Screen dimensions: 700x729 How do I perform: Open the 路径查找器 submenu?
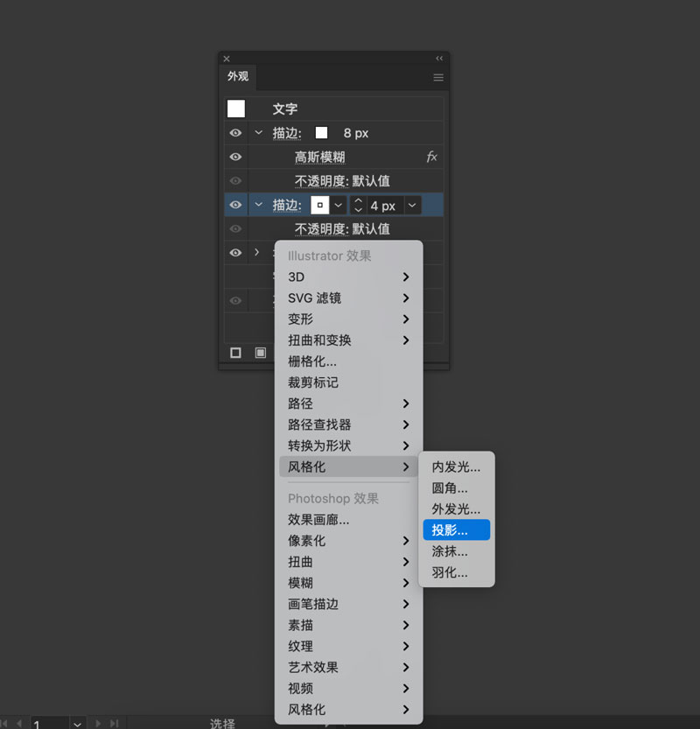348,424
